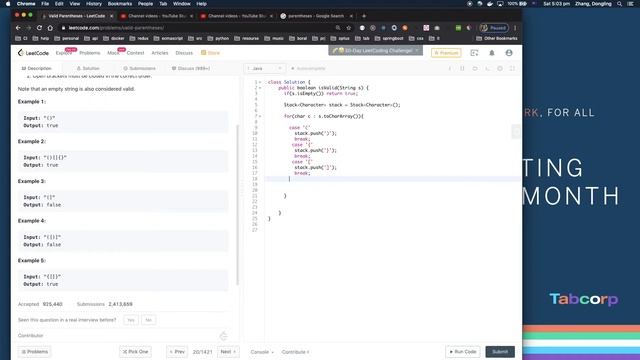Go forward using the browser forward arrow
The width and height of the screenshot is (640, 360).
[29, 28]
